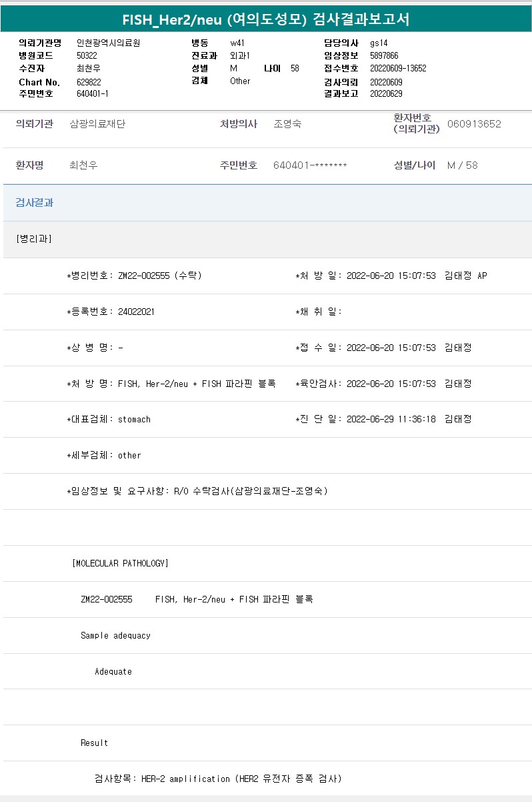Select the 진료과 value 외과1

pyautogui.click(x=239, y=55)
